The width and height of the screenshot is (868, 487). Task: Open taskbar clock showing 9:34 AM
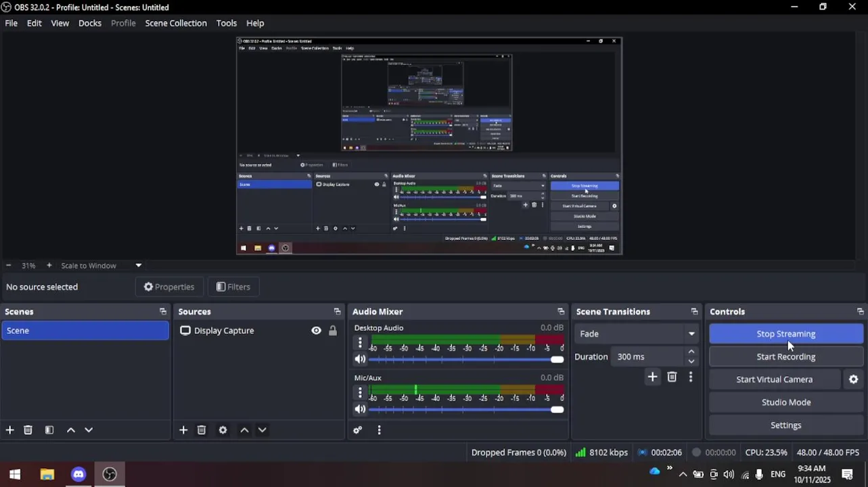(812, 473)
